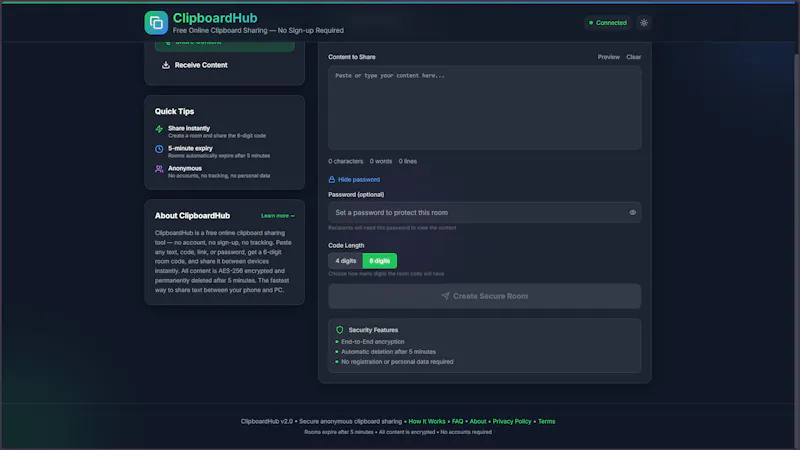Click the 'Free Online Clipboard Sharing' tagline
800x450 pixels.
pyautogui.click(x=258, y=31)
